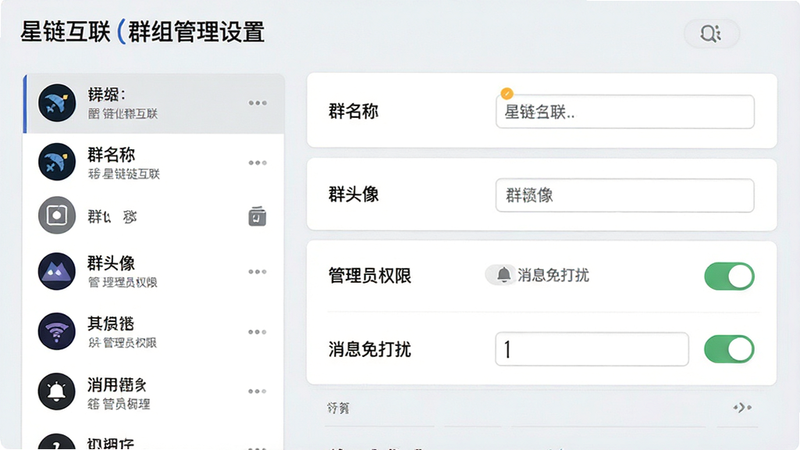This screenshot has height=450, width=800.
Task: Click the 群名称 label in the settings panel
Action: click(x=354, y=111)
